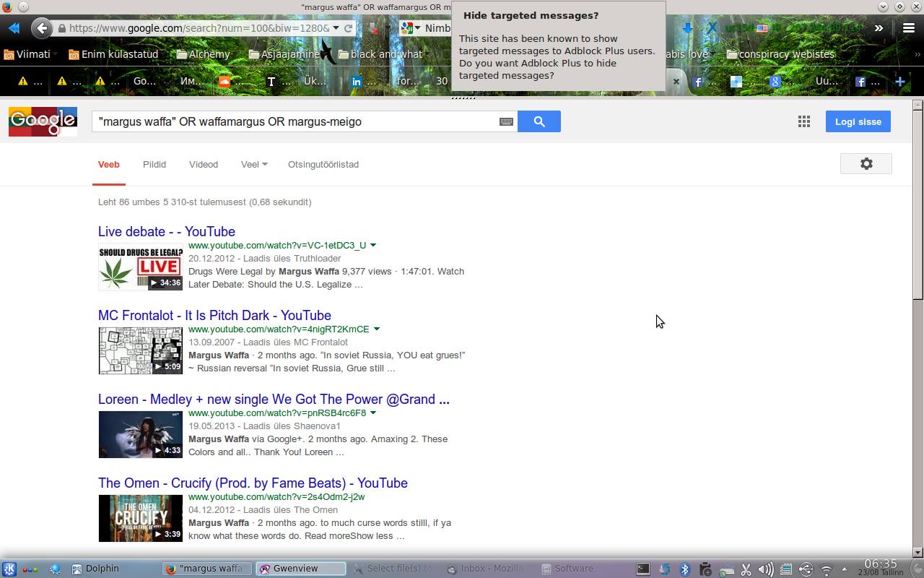The image size is (924, 578).
Task: Open a new browser tab
Action: pyautogui.click(x=900, y=82)
